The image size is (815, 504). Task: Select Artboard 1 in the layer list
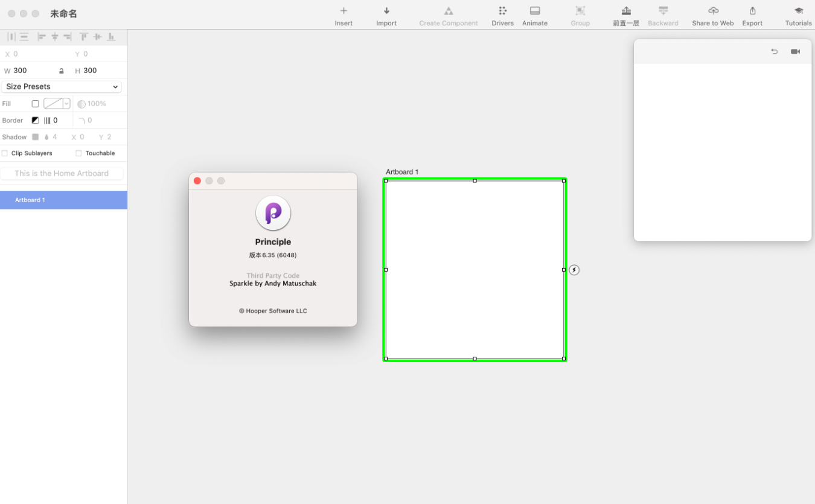pyautogui.click(x=63, y=200)
